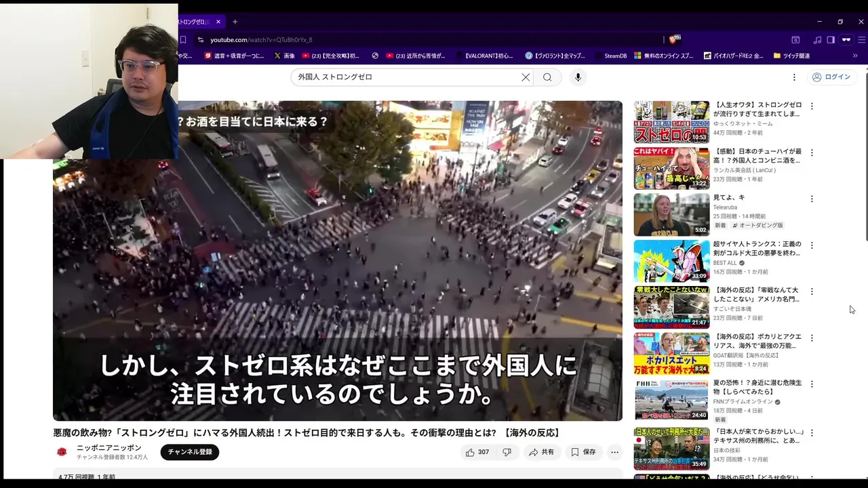Open the 【人生オワタ】ストロングゼロ video thumbnail
This screenshot has width=868, height=488.
tap(671, 122)
